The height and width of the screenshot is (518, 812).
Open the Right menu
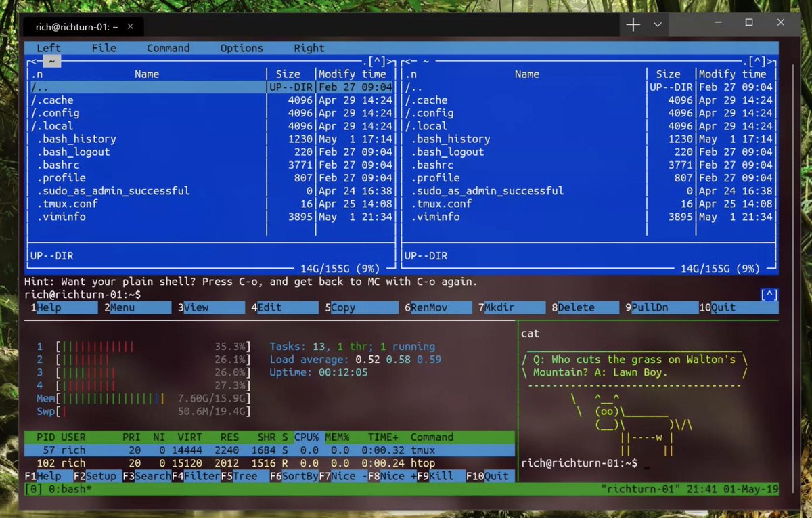point(309,48)
